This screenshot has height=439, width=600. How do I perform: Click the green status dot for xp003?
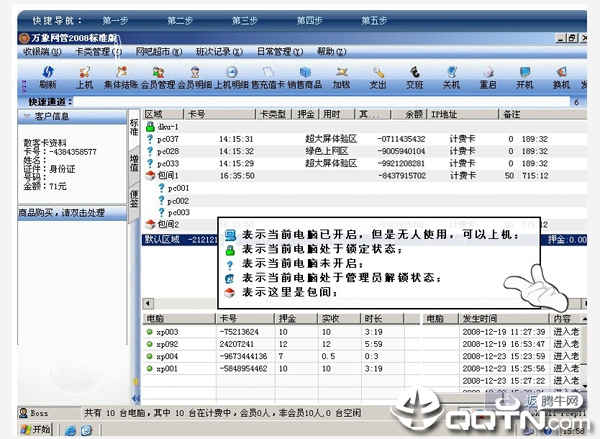tap(150, 332)
